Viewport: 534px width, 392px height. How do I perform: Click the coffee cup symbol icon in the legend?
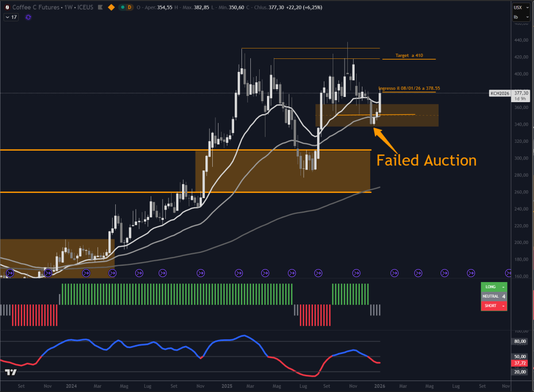click(x=6, y=7)
